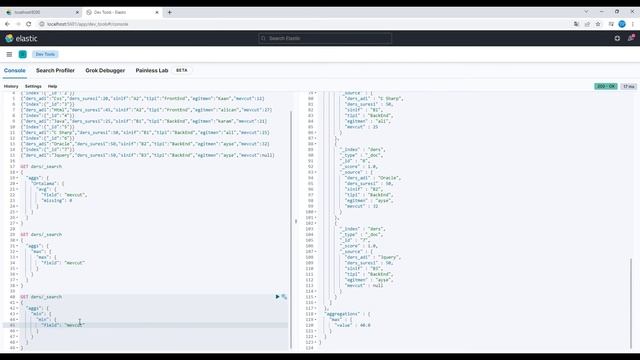Collapse the aggregations block at response line 118
Screen dimensions: 640x360
tap(316, 314)
